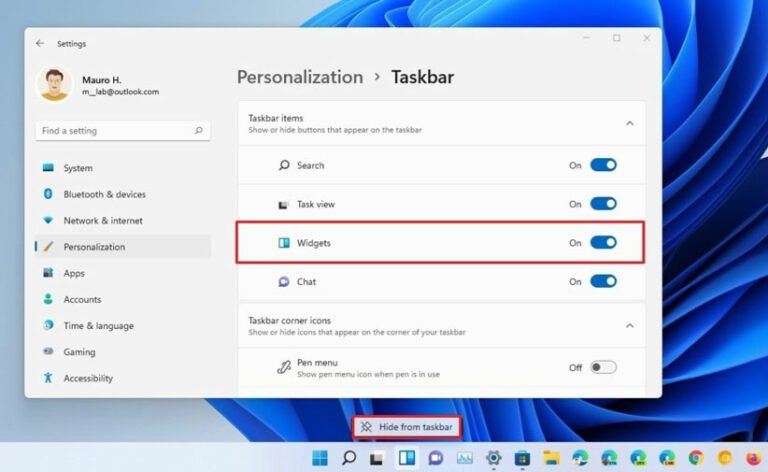Open Firefox from the taskbar
The width and height of the screenshot is (768, 472).
[753, 458]
